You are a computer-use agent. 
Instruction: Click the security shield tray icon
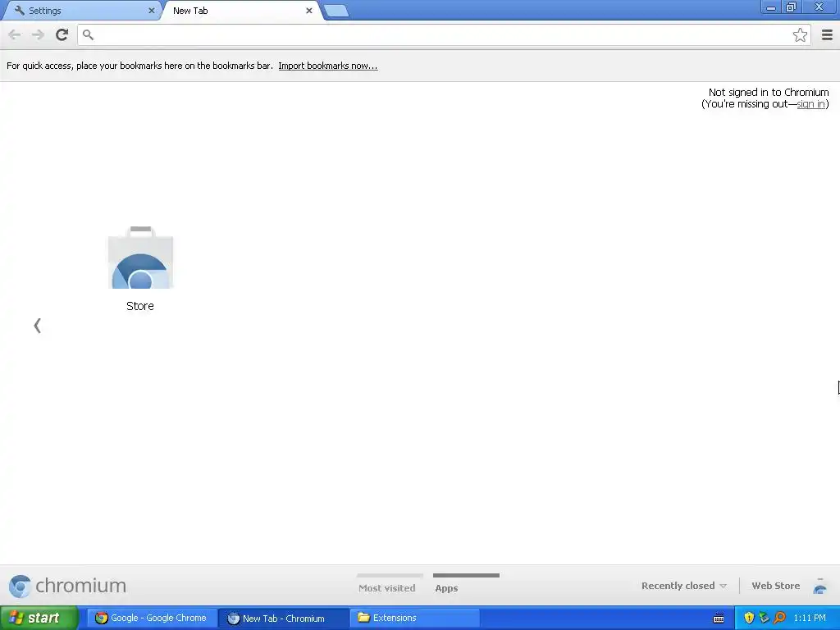[749, 618]
